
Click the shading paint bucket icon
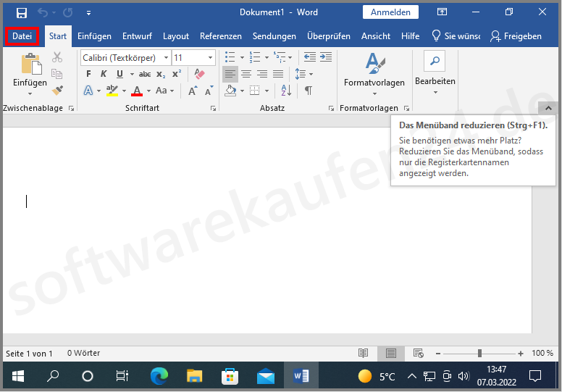[x=230, y=91]
